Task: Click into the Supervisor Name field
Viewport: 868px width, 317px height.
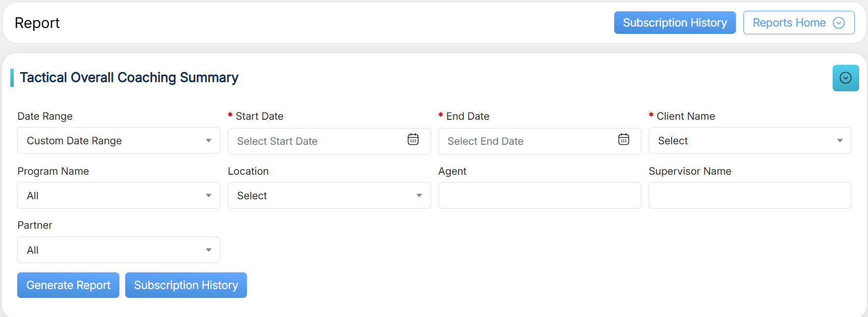Action: click(750, 196)
